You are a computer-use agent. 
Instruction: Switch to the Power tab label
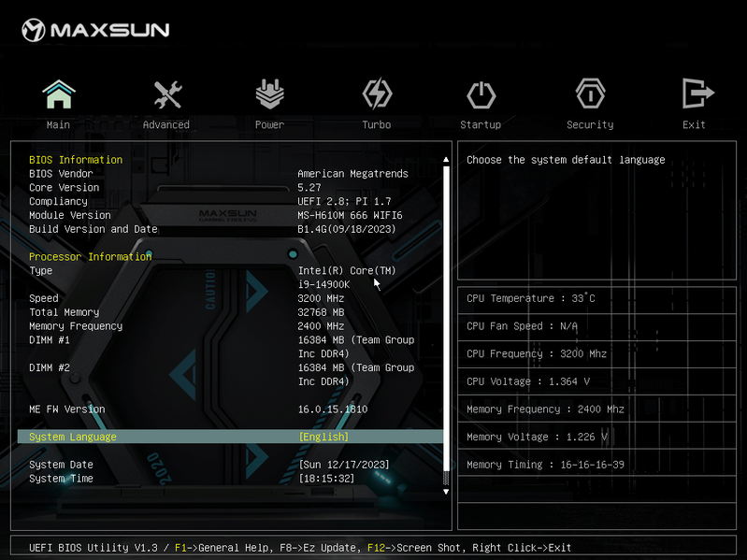tap(269, 124)
